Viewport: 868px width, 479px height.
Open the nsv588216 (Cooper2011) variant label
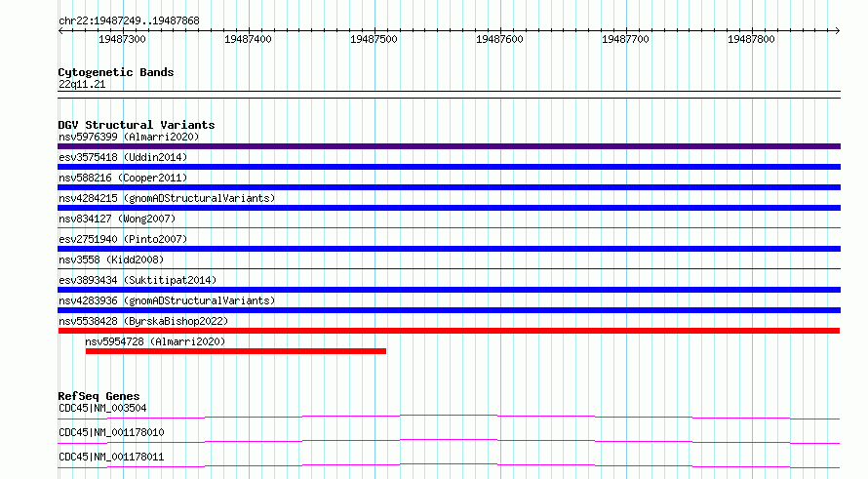pyautogui.click(x=123, y=178)
